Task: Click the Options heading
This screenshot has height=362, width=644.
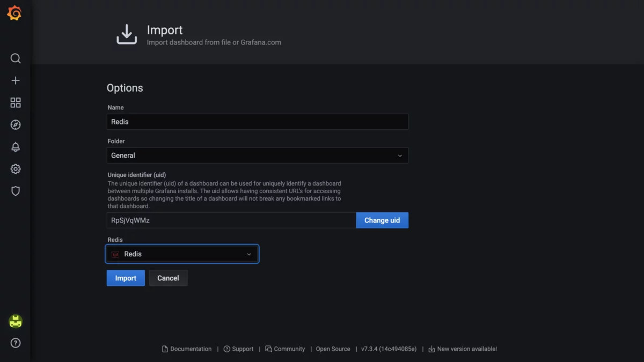Action: (x=125, y=88)
